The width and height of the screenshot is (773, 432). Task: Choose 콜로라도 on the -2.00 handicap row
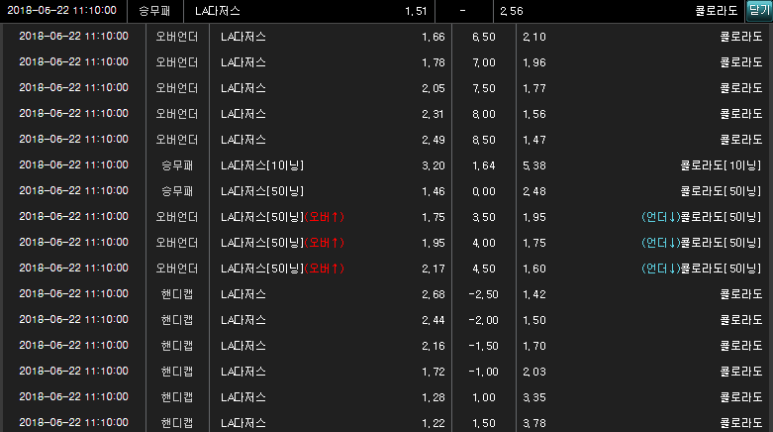tap(643, 320)
